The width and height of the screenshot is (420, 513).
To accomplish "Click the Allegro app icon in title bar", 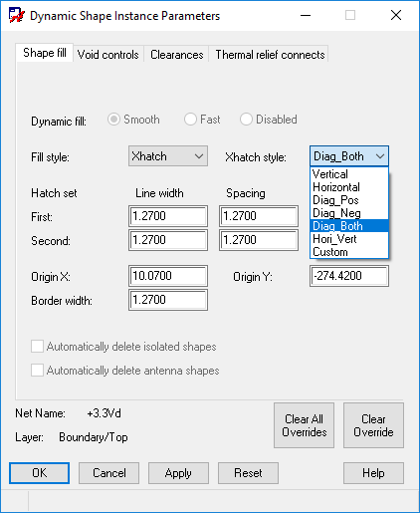I will [17, 15].
